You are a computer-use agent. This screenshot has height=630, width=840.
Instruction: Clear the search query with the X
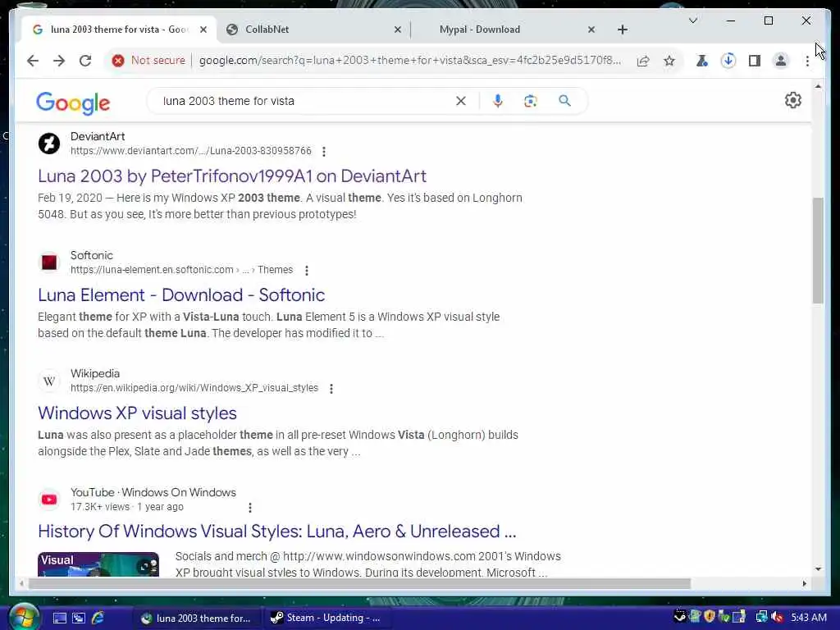461,101
